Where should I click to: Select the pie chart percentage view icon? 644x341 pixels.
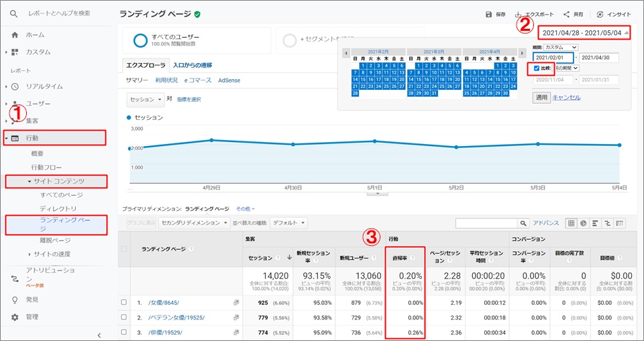point(583,223)
